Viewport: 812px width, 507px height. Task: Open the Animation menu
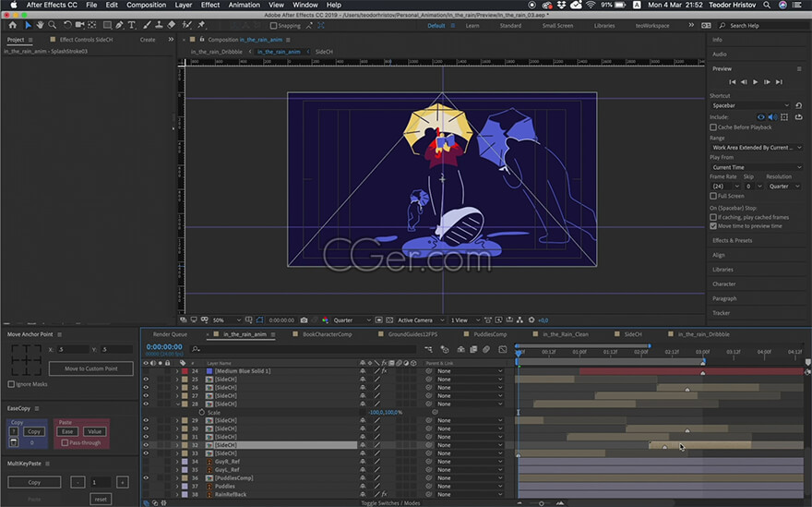click(x=244, y=5)
